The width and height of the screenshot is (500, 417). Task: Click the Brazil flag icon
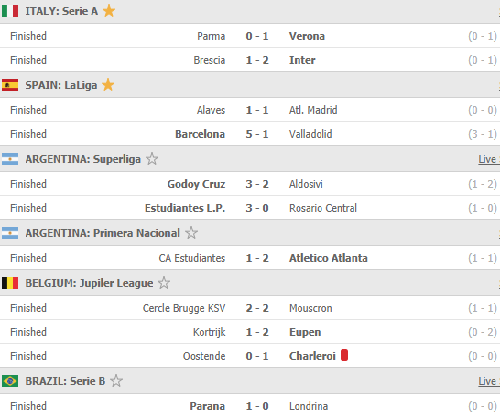tap(10, 381)
